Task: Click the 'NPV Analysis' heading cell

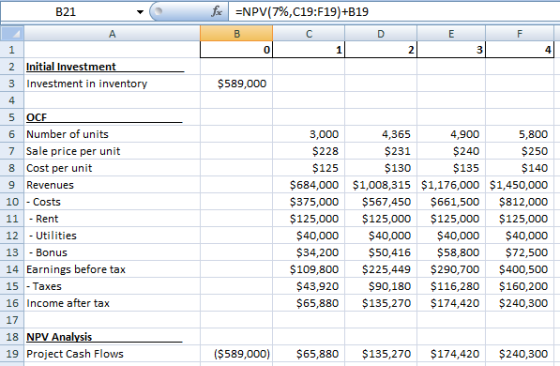Action: click(x=112, y=337)
